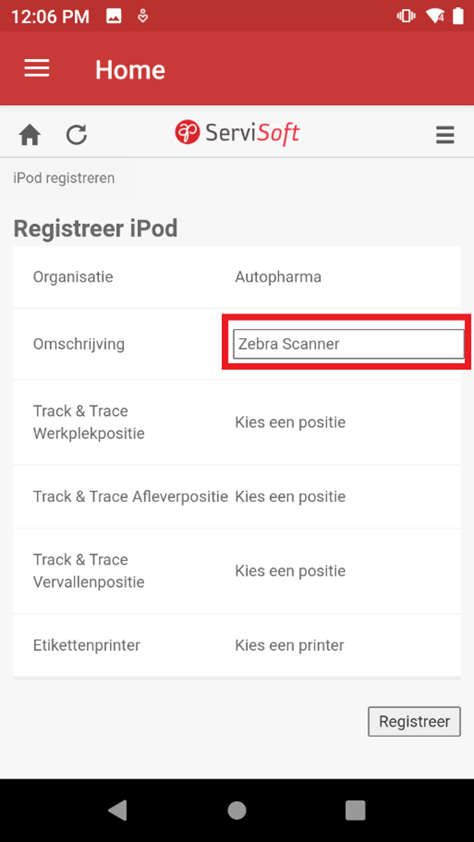The height and width of the screenshot is (842, 474).
Task: Click the refresh page icon
Action: pos(77,135)
